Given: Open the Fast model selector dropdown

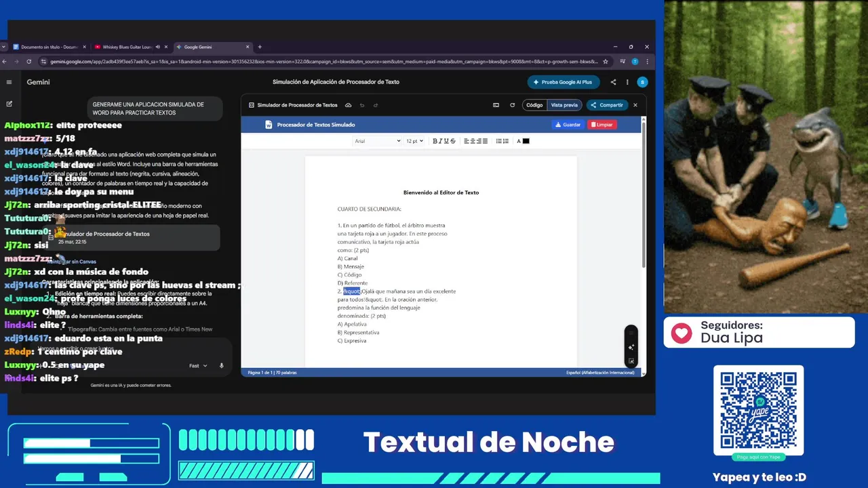Looking at the screenshot, I should pos(197,365).
